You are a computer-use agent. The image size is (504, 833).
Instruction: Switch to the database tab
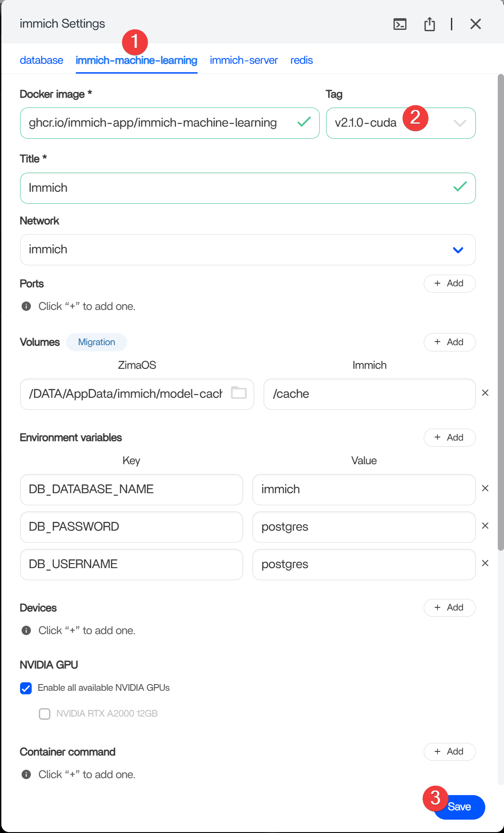(x=41, y=60)
